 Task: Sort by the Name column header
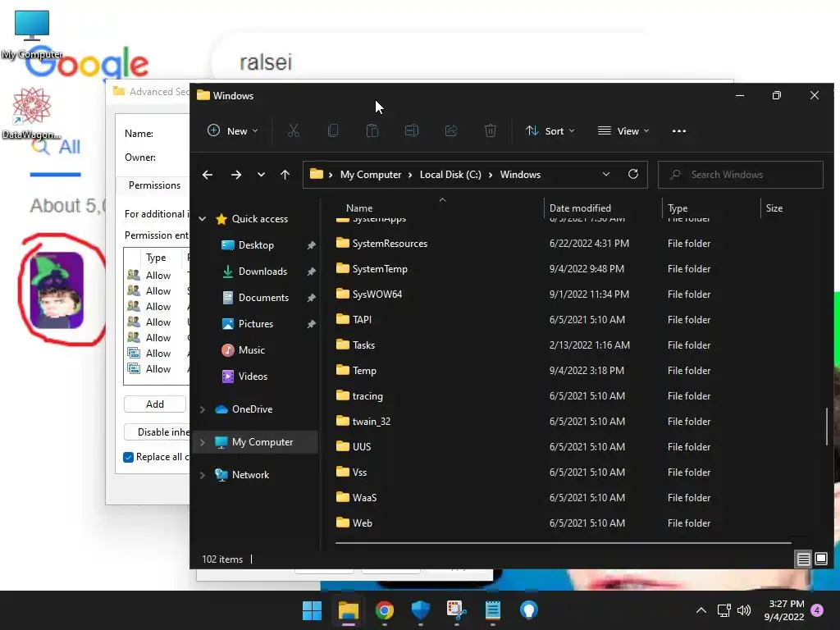pos(440,208)
